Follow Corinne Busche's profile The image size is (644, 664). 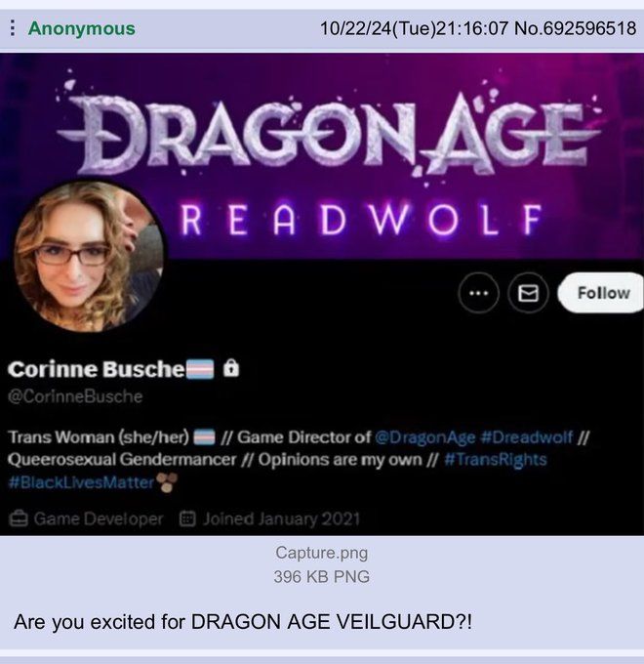[603, 293]
